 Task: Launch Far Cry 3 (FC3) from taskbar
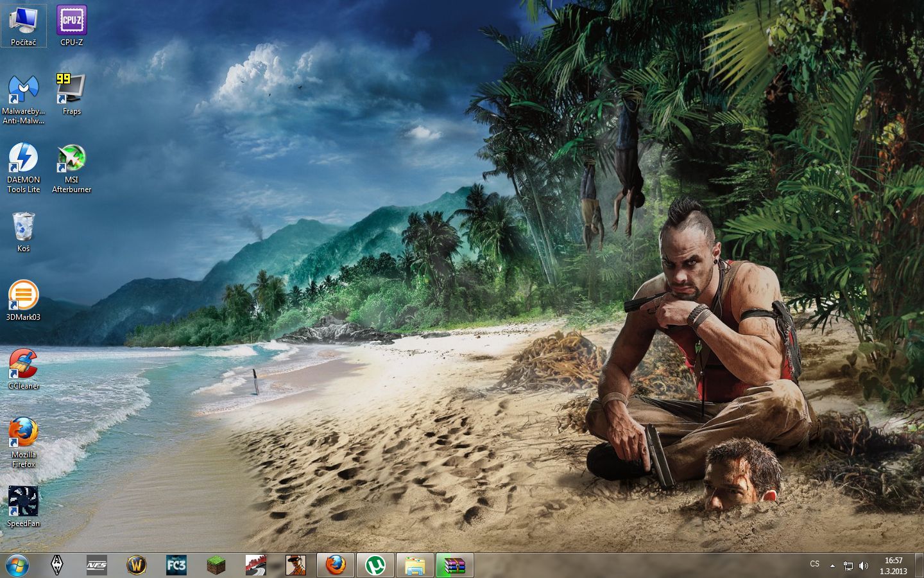point(176,565)
